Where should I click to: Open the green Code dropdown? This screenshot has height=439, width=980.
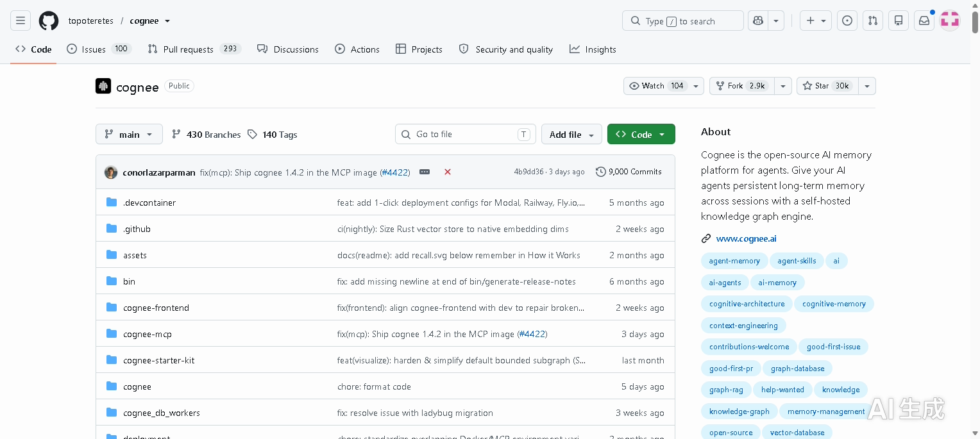[x=641, y=135]
